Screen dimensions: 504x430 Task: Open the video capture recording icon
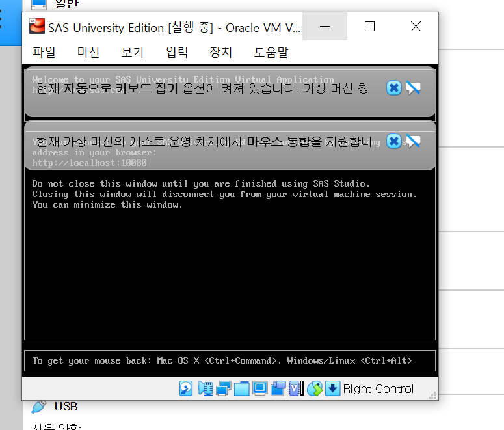(278, 388)
